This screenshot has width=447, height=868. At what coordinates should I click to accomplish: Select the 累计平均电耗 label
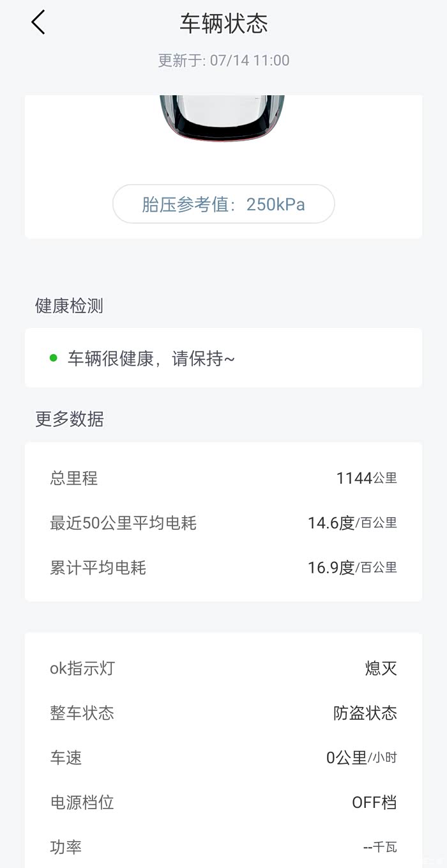click(x=98, y=568)
